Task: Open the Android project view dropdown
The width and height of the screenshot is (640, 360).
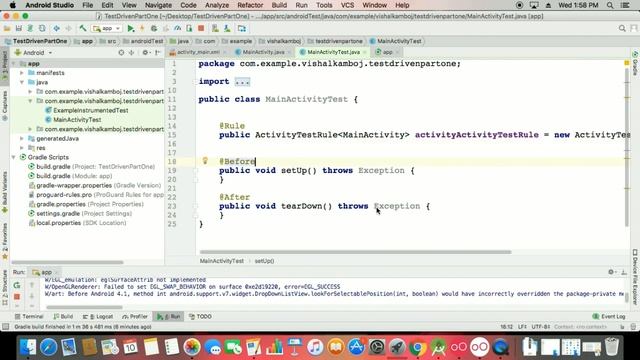Action: (33, 53)
